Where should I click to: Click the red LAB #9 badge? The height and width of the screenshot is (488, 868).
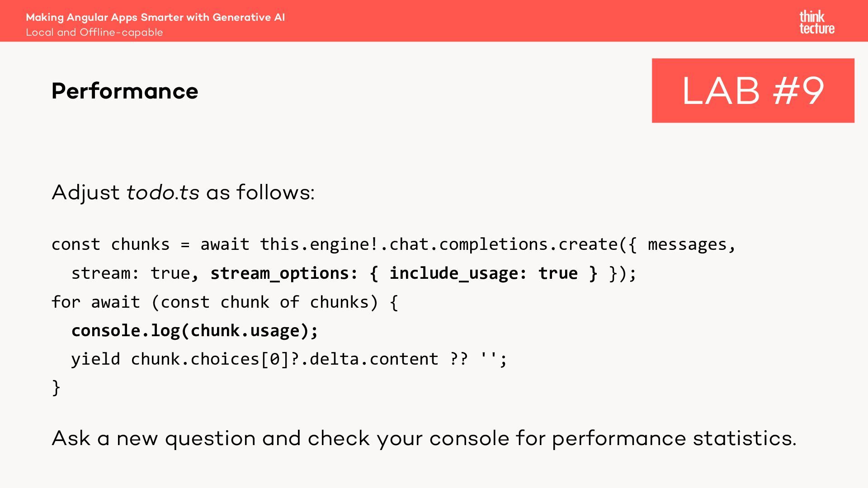753,90
